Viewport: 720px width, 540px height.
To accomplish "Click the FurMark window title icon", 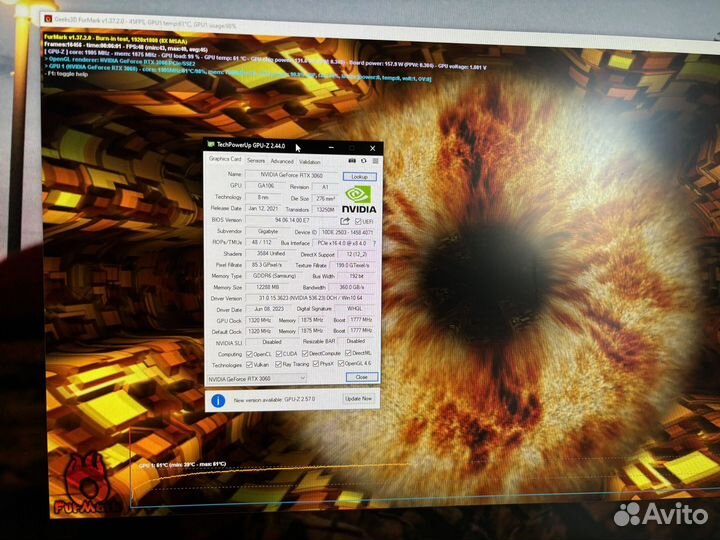I will click(x=48, y=19).
